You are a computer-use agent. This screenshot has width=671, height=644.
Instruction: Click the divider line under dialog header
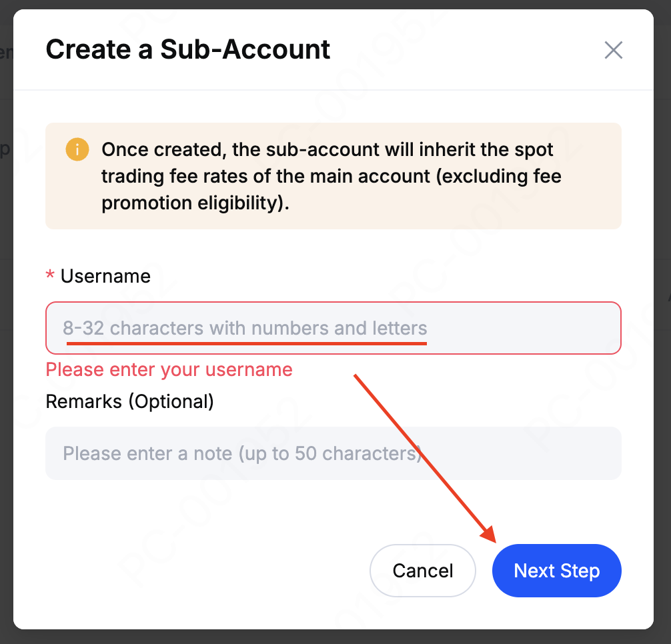tap(333, 89)
